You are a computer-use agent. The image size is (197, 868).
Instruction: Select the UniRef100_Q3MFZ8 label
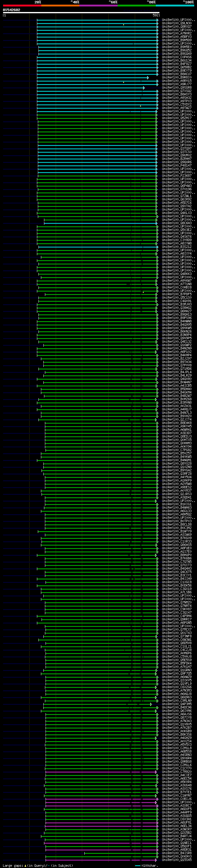(x=177, y=474)
